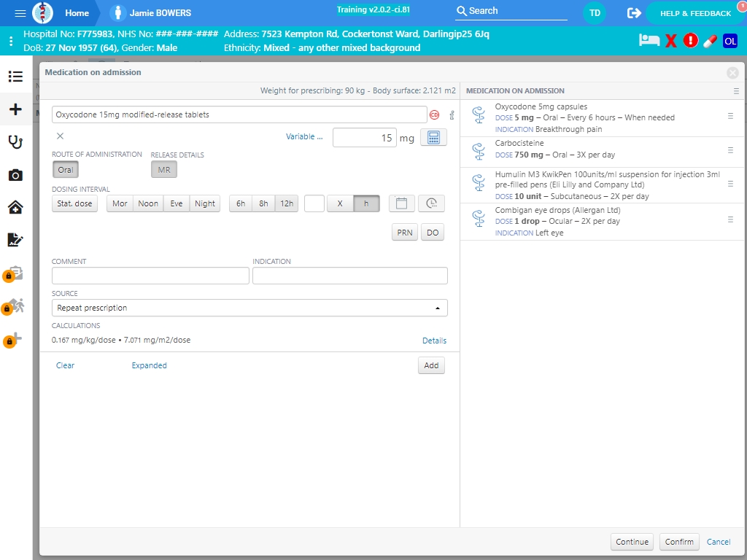Screen dimensions: 747x560
Task: Toggle the MR release details button
Action: click(x=164, y=169)
